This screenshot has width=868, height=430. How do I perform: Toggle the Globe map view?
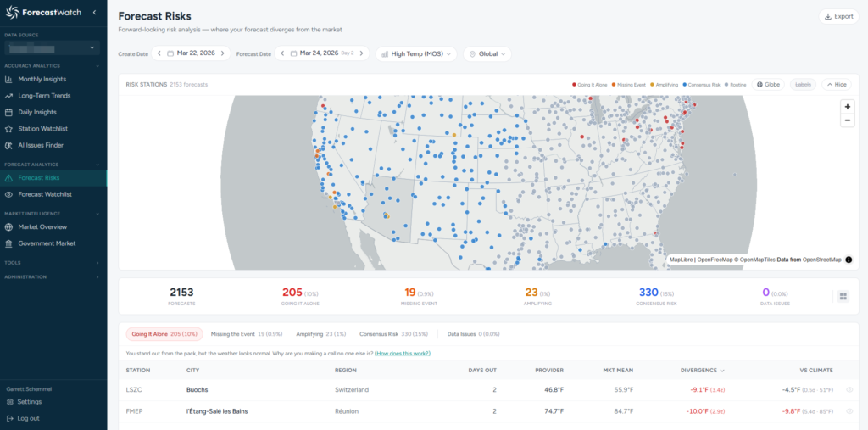tap(768, 84)
